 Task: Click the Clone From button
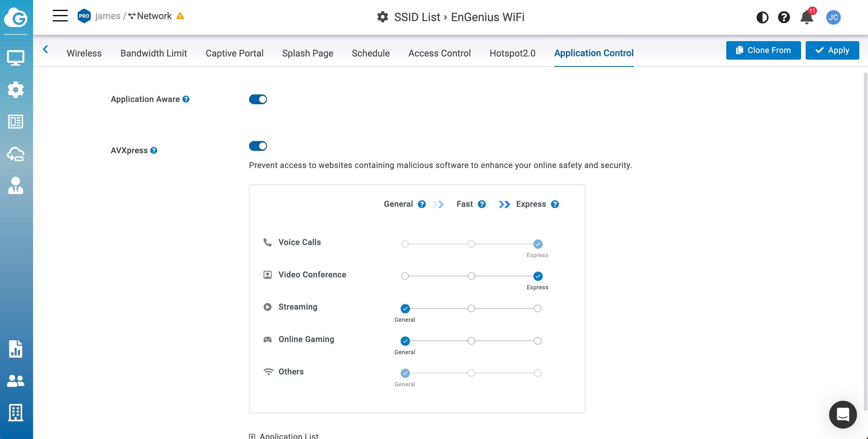763,50
